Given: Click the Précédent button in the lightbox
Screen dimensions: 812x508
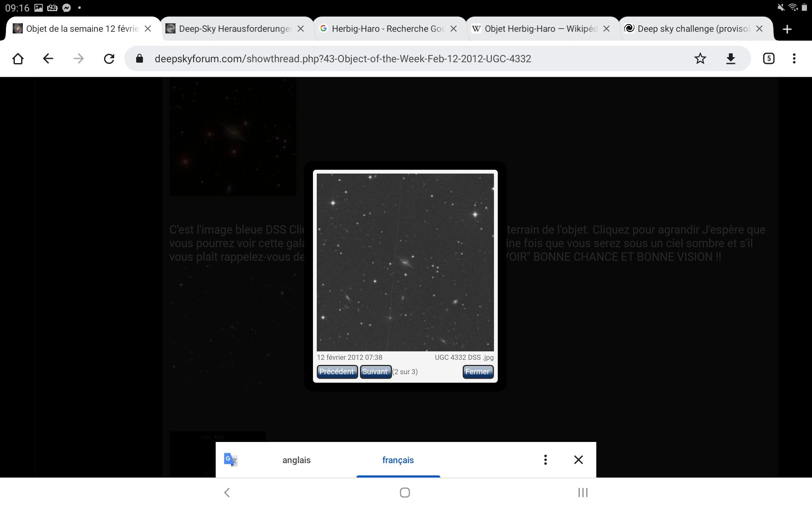Looking at the screenshot, I should coord(337,372).
